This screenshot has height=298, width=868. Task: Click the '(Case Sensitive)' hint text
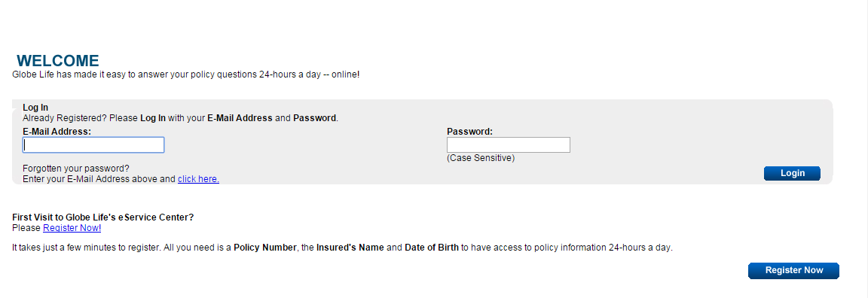481,158
